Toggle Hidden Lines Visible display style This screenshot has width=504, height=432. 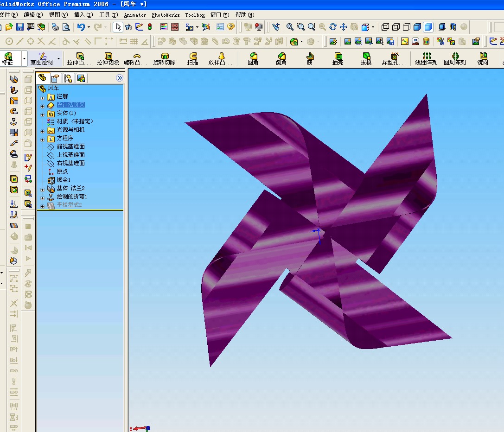[x=396, y=27]
